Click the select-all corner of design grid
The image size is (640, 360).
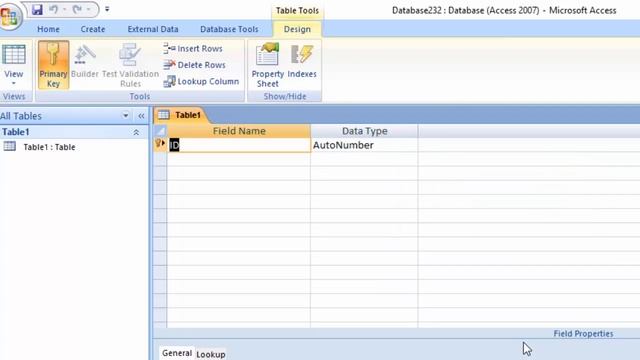click(160, 131)
